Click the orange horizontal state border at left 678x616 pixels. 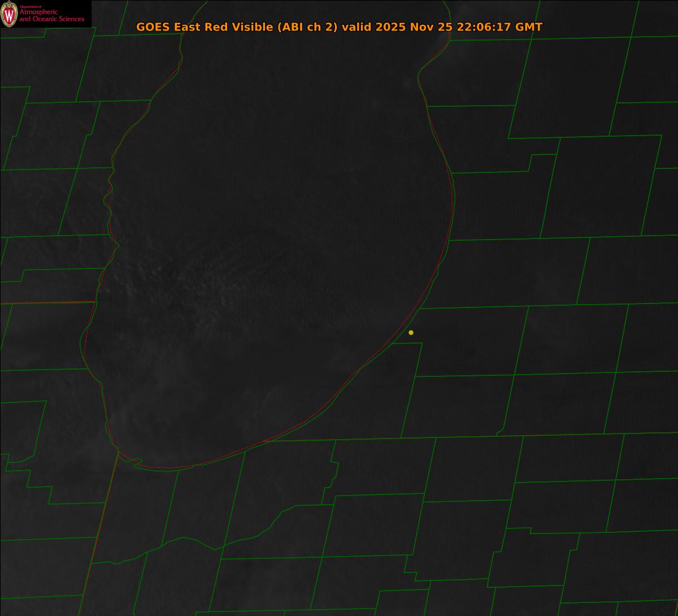tap(45, 303)
